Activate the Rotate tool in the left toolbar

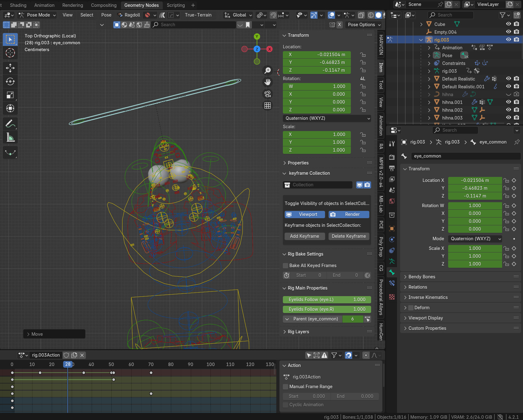click(10, 81)
